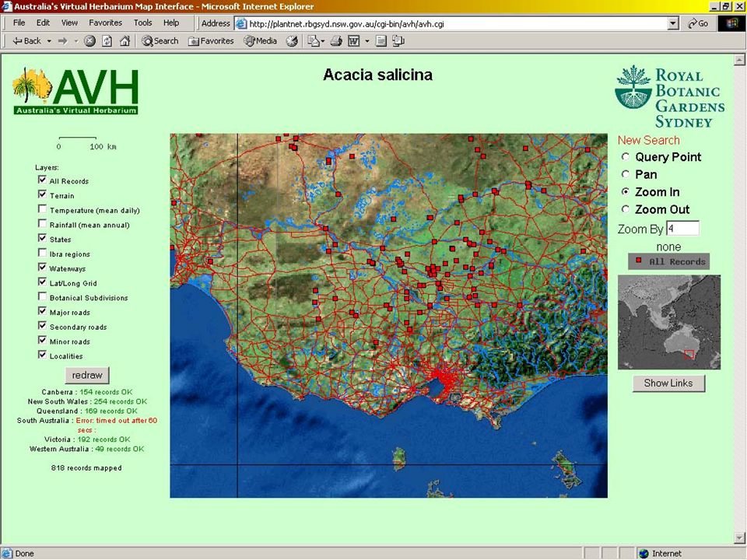Click the page icon in the address bar
Image resolution: width=747 pixels, height=560 pixels.
pos(241,23)
